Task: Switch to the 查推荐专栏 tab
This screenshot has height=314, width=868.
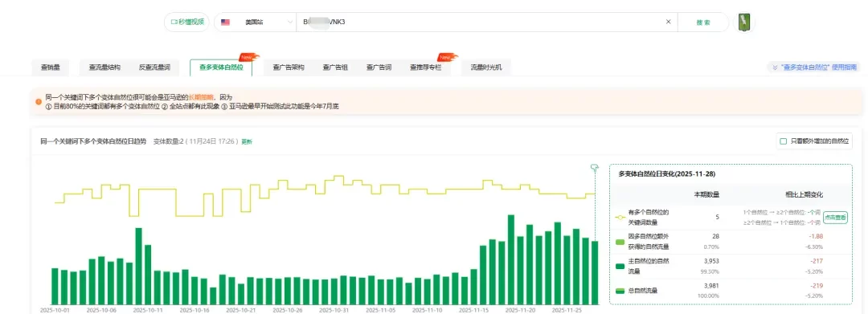Action: pos(426,67)
